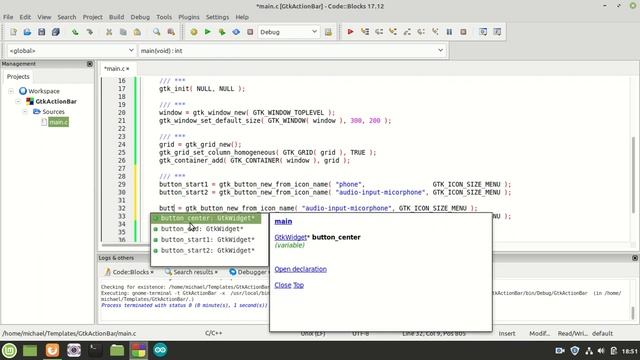Screen dimensions: 640x360
Task: Select the Projects tab in Management
Action: [x=18, y=77]
